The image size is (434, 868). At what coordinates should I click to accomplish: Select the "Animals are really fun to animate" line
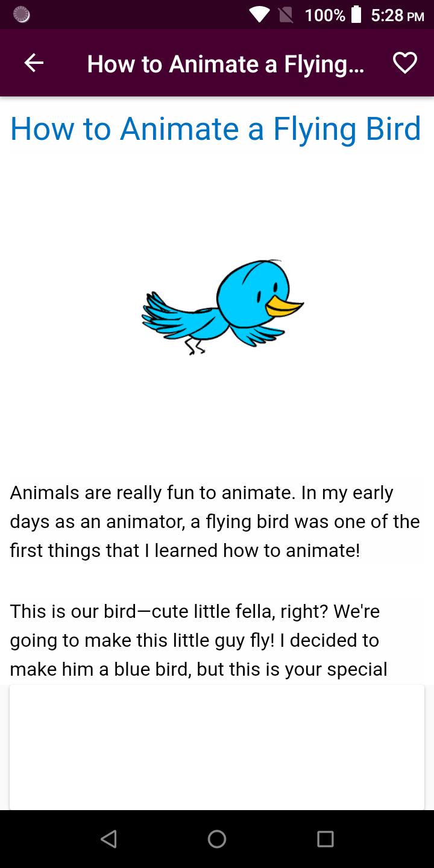click(201, 492)
